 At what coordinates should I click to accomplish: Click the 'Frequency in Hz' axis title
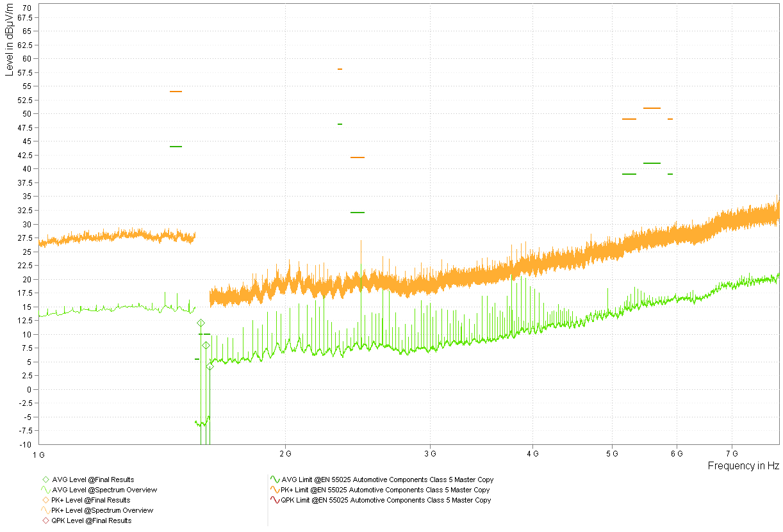tap(743, 466)
